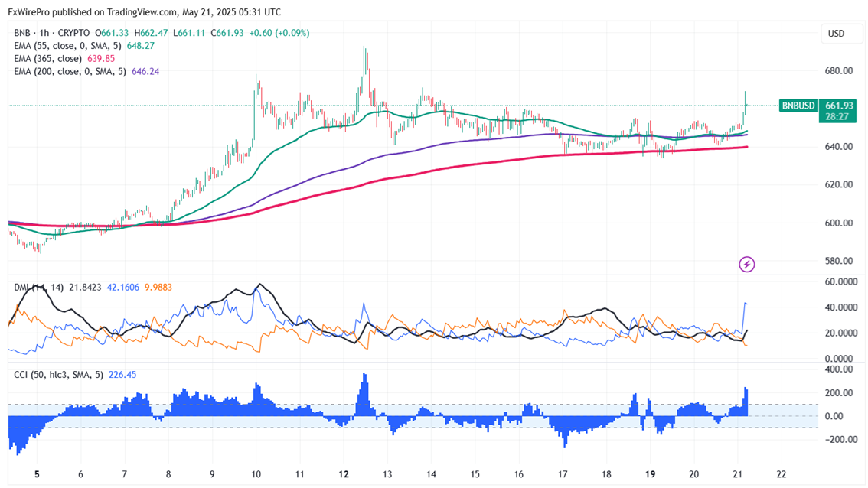Screen dimensions: 868x488
Task: Select the EMA (200, close, 0, SMA, 5) legend
Action: tap(70, 71)
